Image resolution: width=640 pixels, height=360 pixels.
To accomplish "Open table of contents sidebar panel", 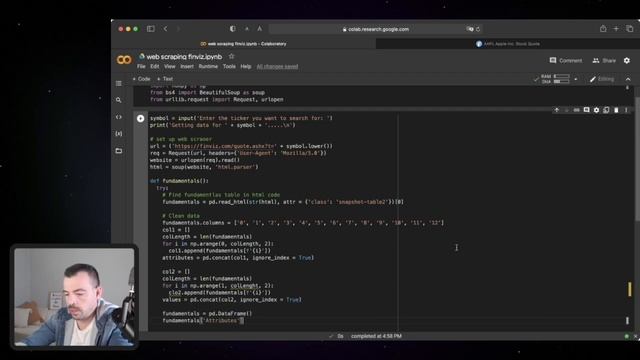I will click(119, 83).
